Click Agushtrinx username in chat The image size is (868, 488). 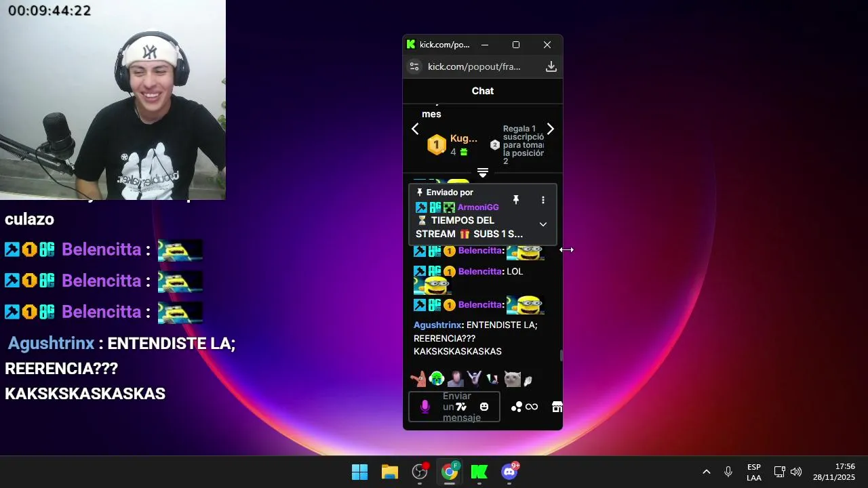[x=437, y=325]
